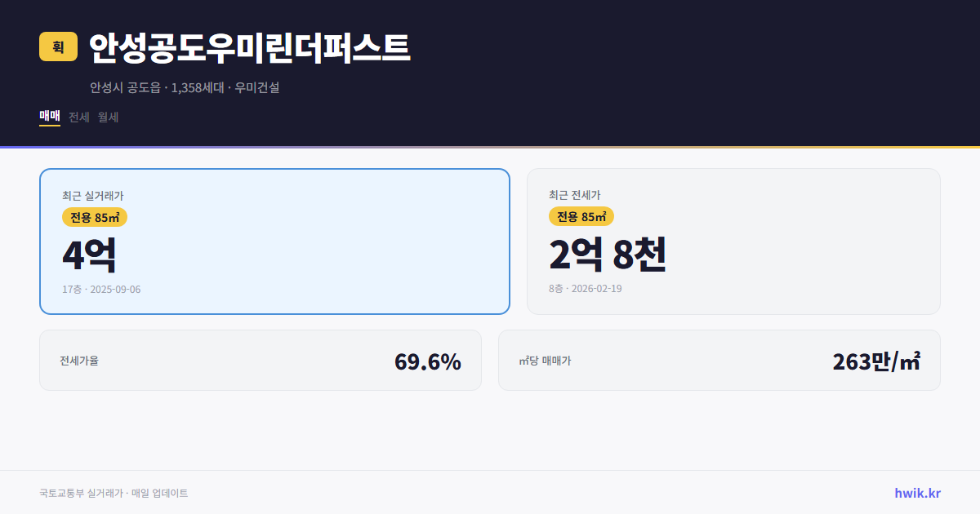The image size is (980, 514).
Task: Select the 최근 전세가 card
Action: point(733,241)
